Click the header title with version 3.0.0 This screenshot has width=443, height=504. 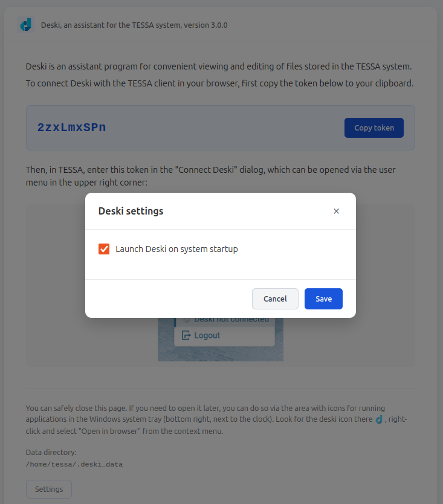point(134,25)
